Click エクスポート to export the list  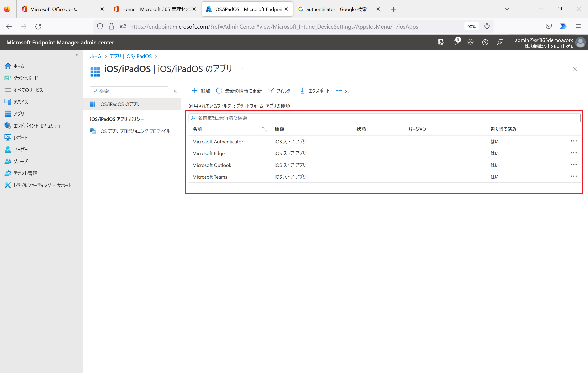tap(315, 91)
